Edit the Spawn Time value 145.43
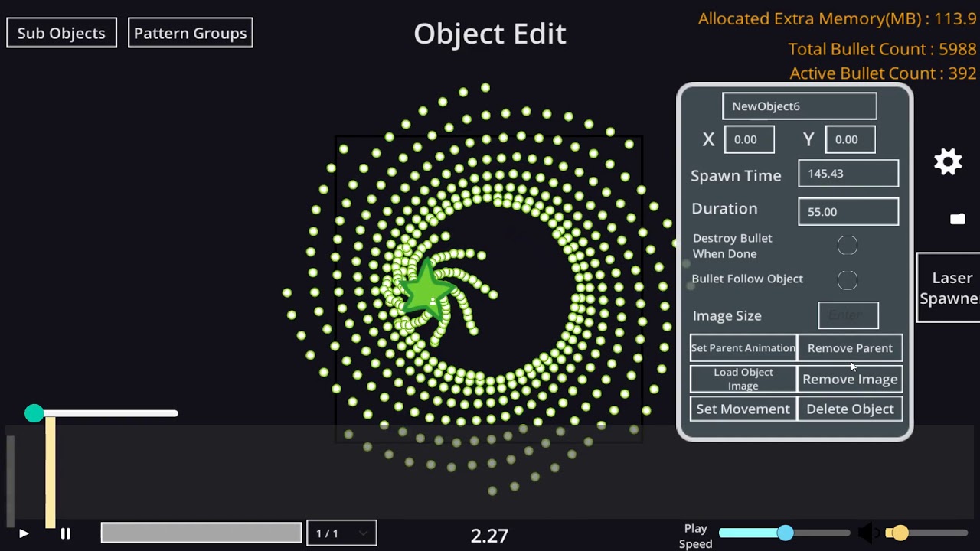Viewport: 980px width, 551px height. (x=848, y=174)
